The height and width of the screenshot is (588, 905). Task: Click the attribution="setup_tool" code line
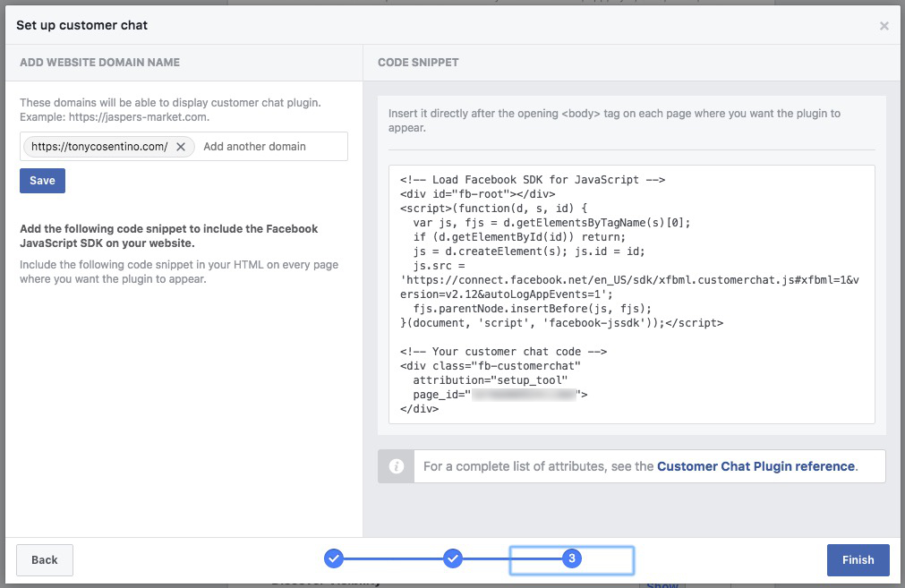490,380
